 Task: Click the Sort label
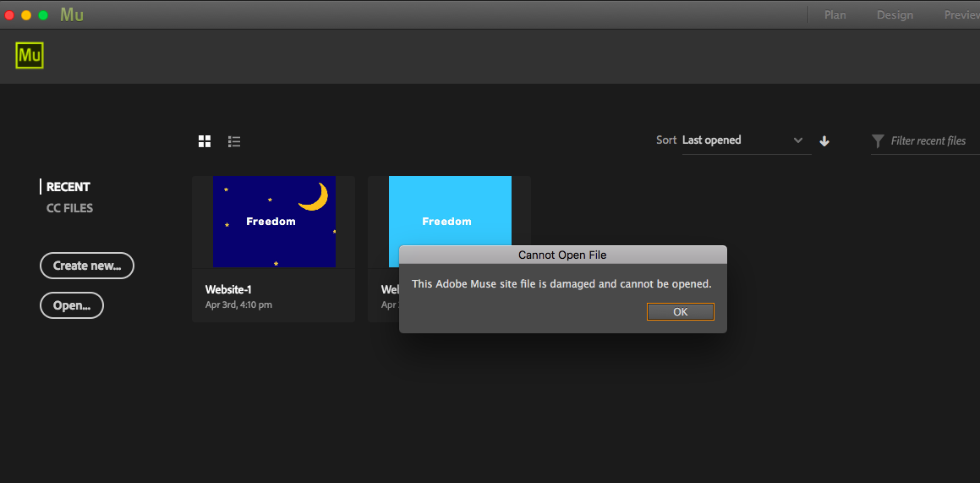(x=666, y=140)
